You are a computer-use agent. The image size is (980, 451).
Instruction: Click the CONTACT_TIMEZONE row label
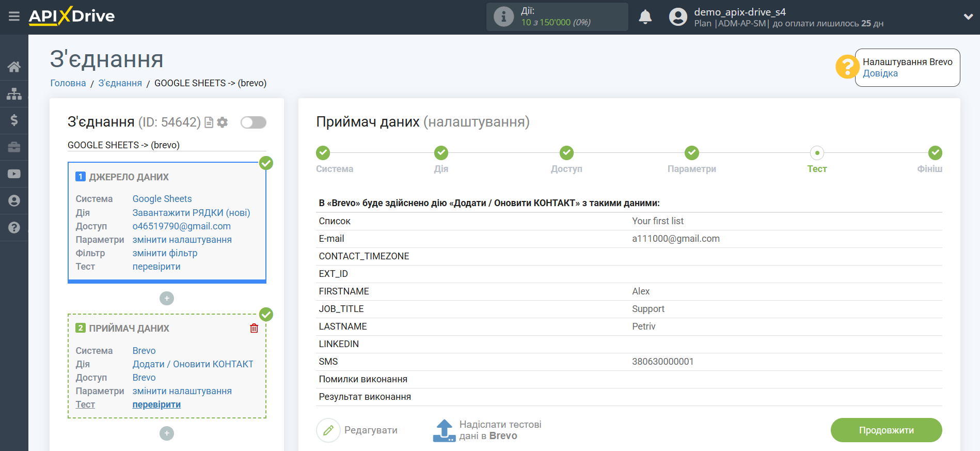364,256
